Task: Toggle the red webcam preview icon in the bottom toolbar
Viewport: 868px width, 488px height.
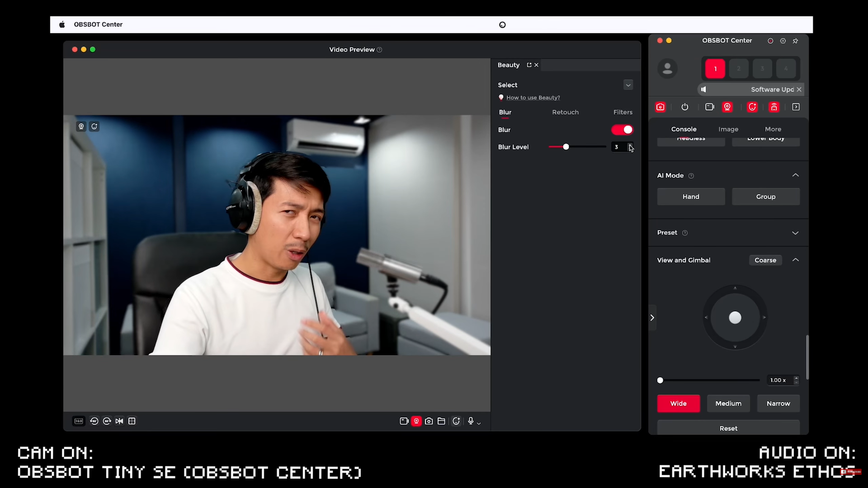Action: tap(416, 421)
